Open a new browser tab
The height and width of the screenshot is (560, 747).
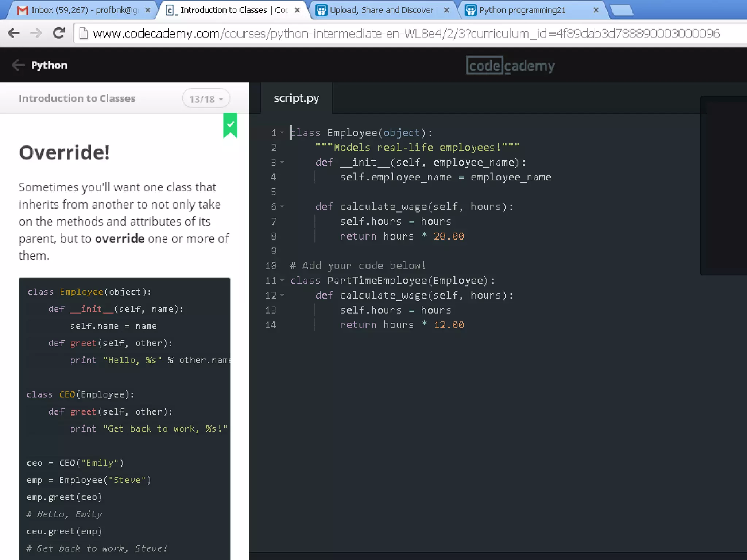[x=622, y=11]
